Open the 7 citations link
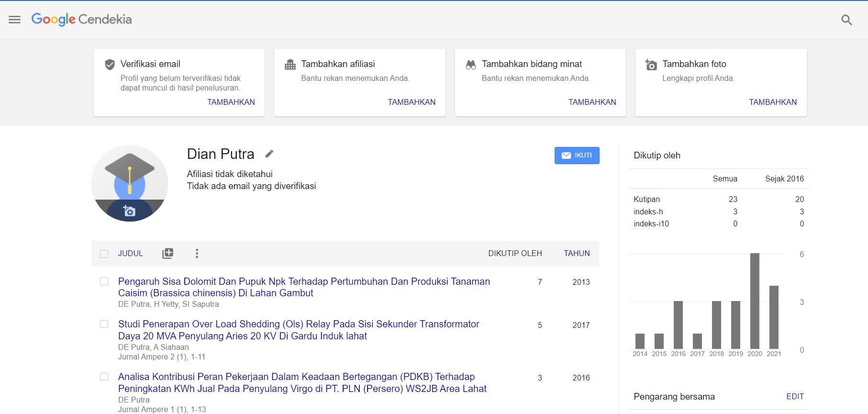 (x=540, y=282)
